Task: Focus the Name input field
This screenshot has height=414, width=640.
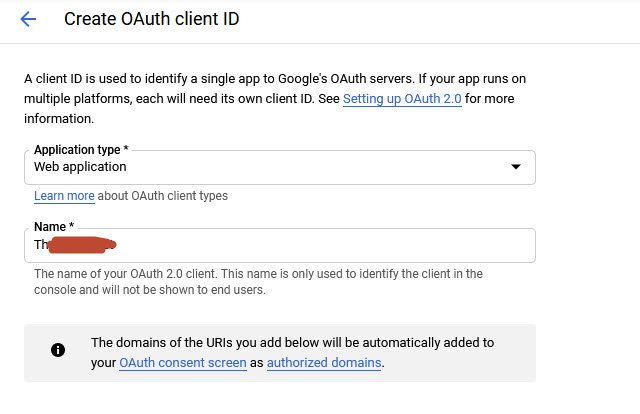Action: click(280, 245)
